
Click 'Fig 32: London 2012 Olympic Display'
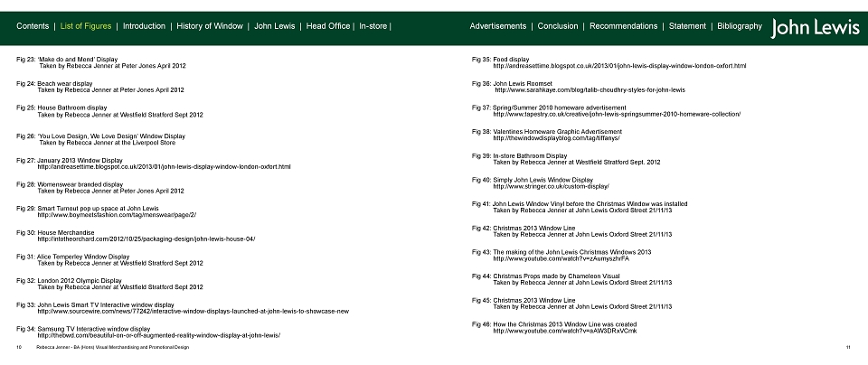tap(70, 281)
